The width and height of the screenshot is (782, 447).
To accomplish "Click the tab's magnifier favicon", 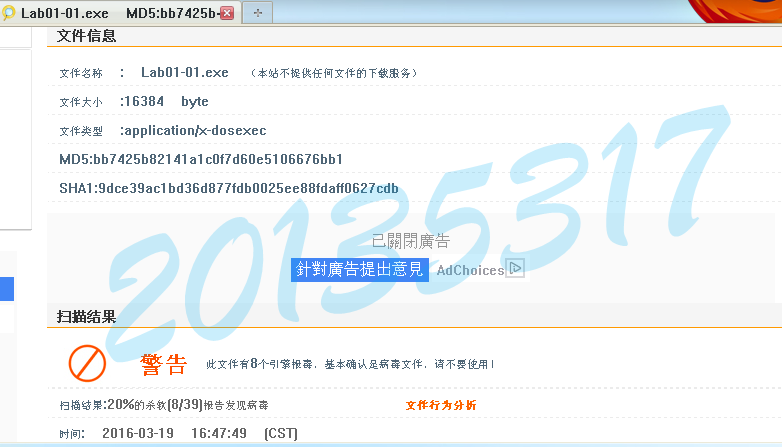I will click(x=9, y=13).
